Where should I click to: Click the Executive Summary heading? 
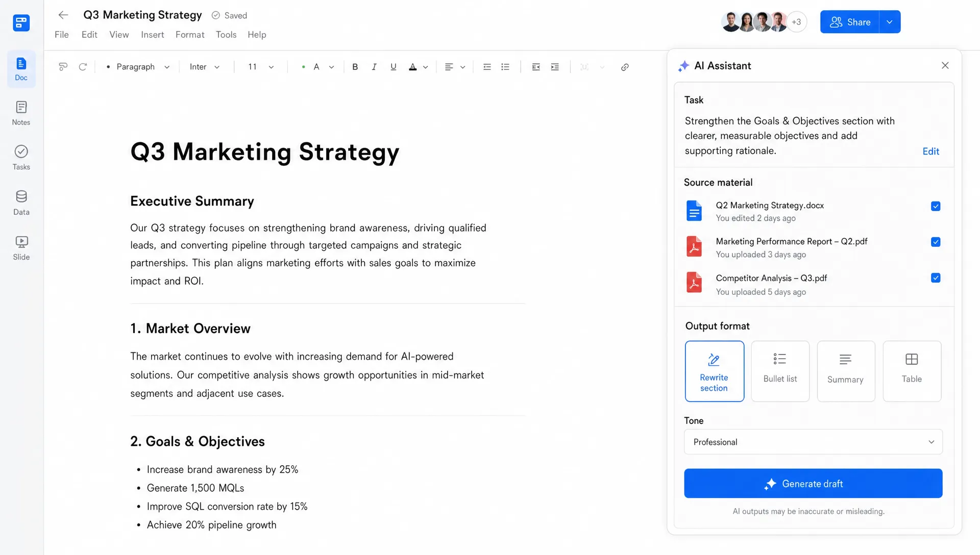tap(192, 201)
